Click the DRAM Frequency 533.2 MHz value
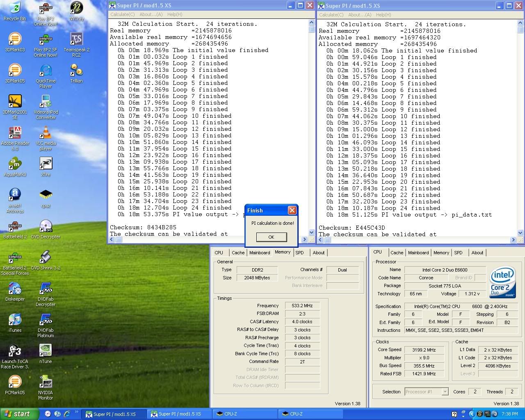Image resolution: width=525 pixels, height=420 pixels. [302, 306]
